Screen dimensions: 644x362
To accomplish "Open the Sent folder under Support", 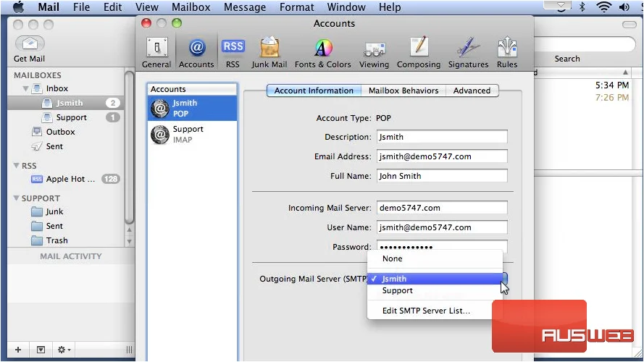I will tap(54, 226).
